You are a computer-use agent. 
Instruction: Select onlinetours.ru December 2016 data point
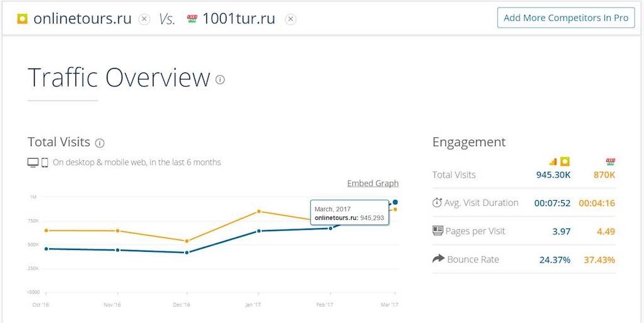[x=187, y=252]
